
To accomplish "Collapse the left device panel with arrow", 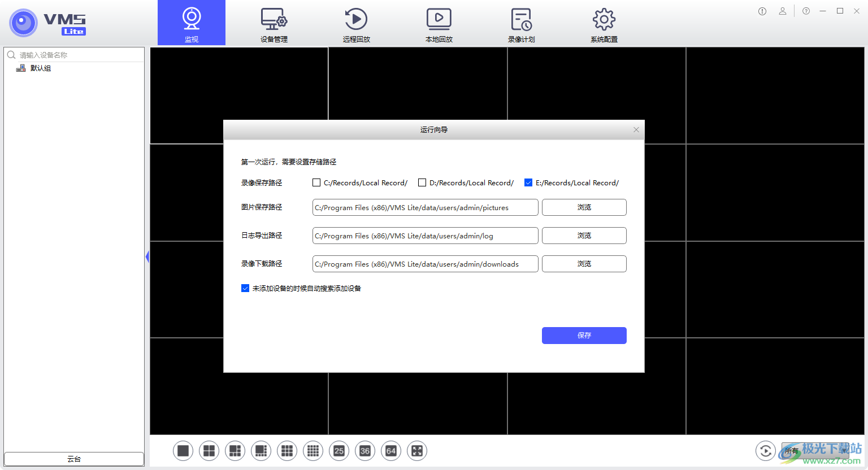I will (147, 256).
